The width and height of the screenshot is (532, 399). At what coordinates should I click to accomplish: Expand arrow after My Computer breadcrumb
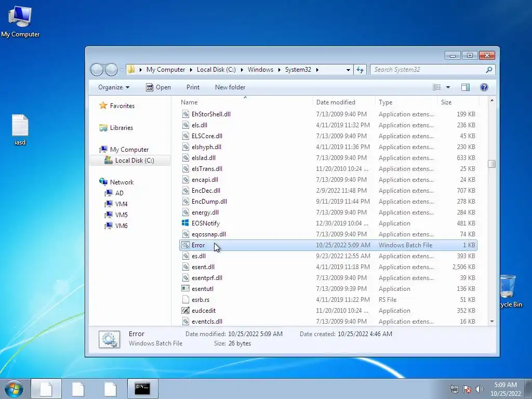pos(191,70)
